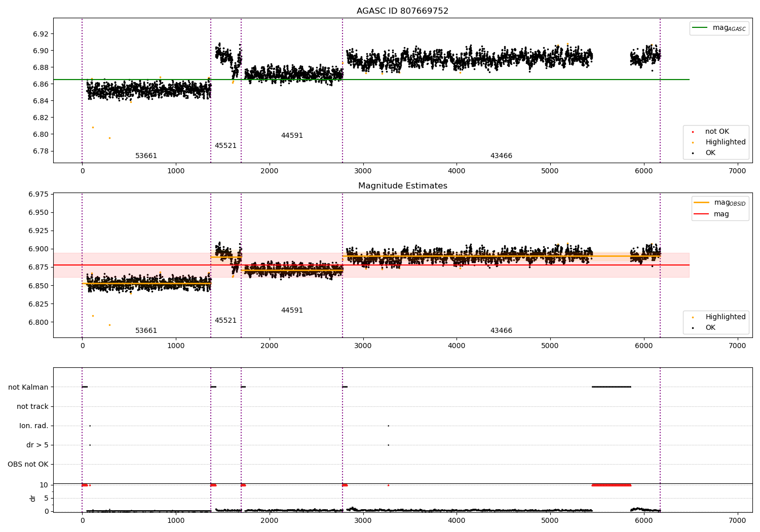This screenshot has height=532, width=760.
Task: Click x-axis tick 4000 under the top plot
Action: pyautogui.click(x=457, y=171)
